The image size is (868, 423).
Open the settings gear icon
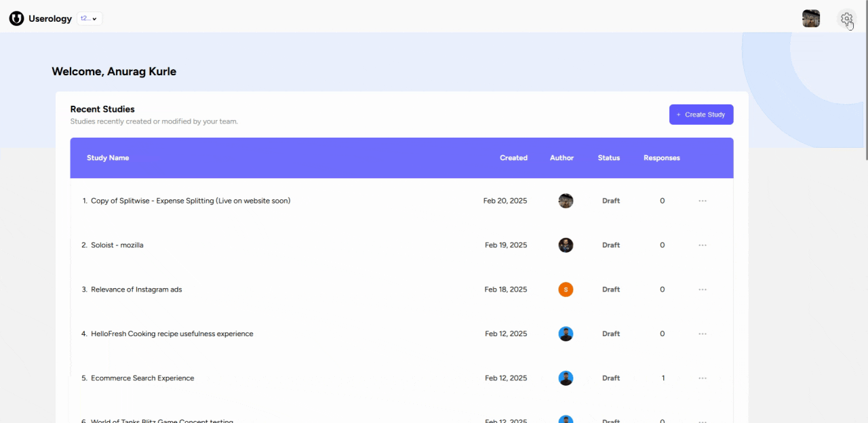pyautogui.click(x=846, y=18)
